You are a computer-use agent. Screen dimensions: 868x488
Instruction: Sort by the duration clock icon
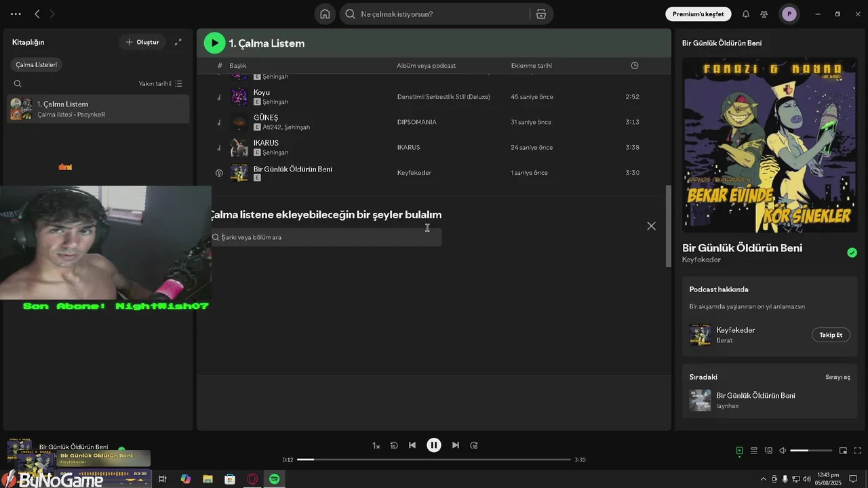tap(635, 66)
